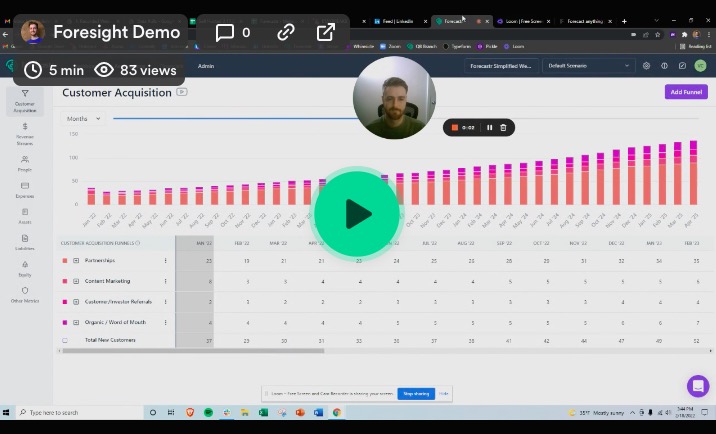Toggle the Total New Customers checkbox
Screen dimensions: 716x434
[x=65, y=340]
